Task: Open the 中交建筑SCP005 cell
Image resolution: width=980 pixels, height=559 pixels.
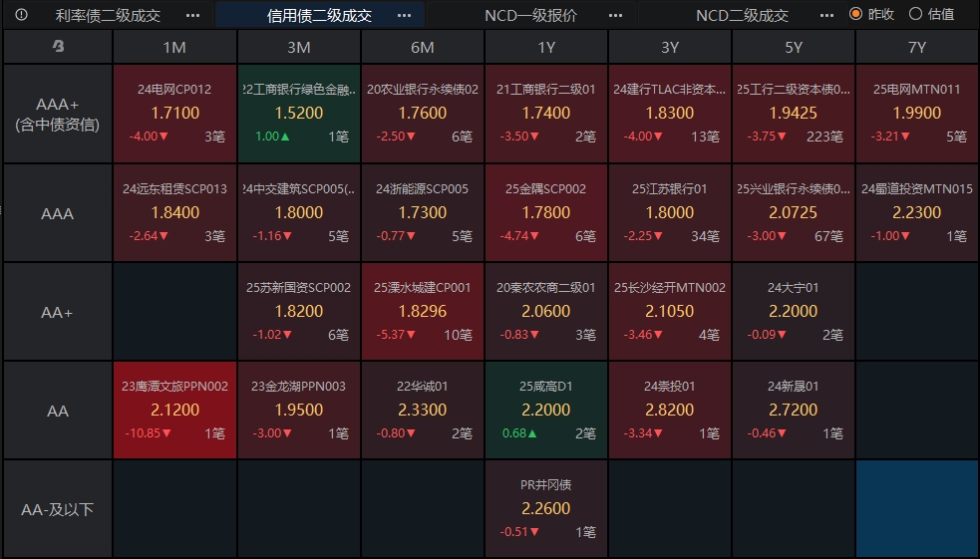Action: point(299,213)
